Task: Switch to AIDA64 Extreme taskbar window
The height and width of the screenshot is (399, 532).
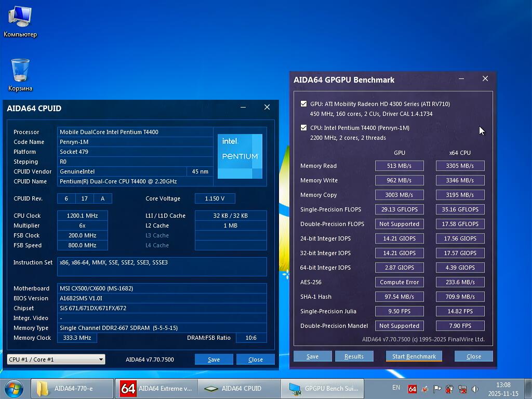Action: tap(156, 389)
